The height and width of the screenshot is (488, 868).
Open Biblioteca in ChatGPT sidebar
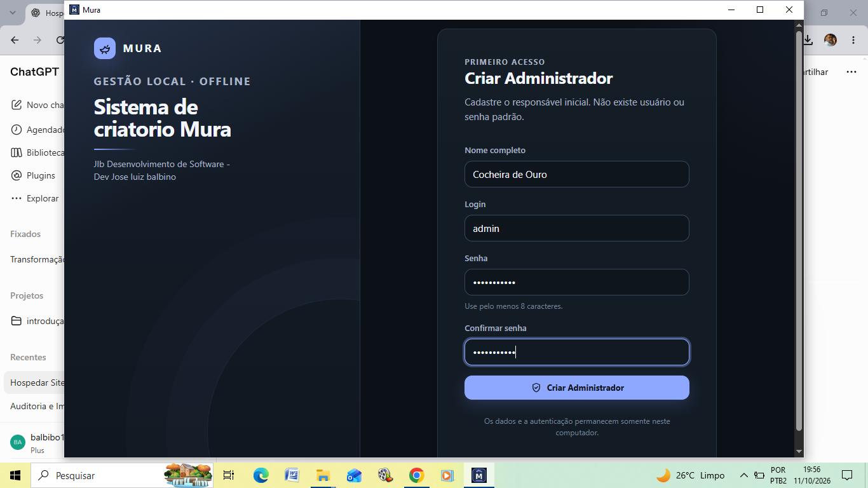38,152
